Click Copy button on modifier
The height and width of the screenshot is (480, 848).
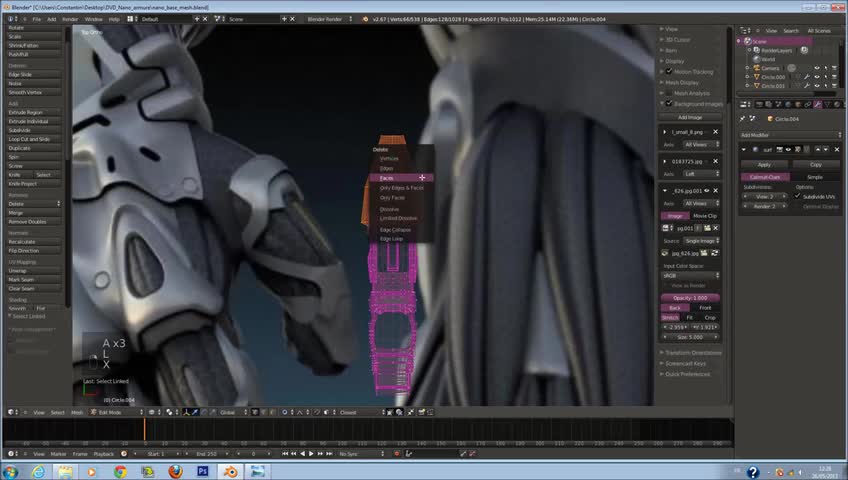[x=816, y=164]
